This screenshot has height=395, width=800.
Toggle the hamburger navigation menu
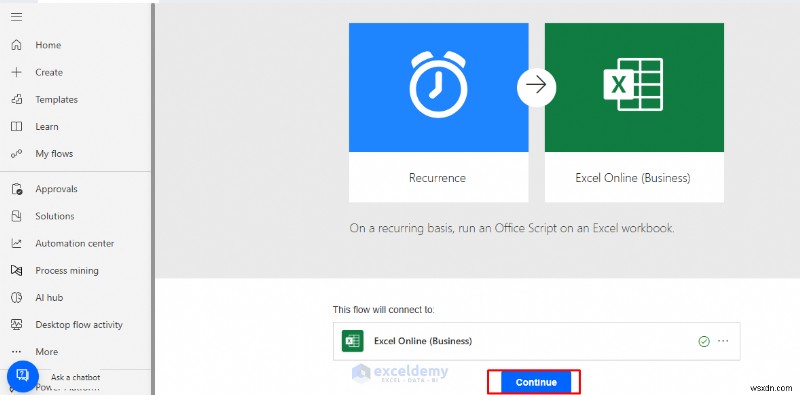(x=16, y=17)
